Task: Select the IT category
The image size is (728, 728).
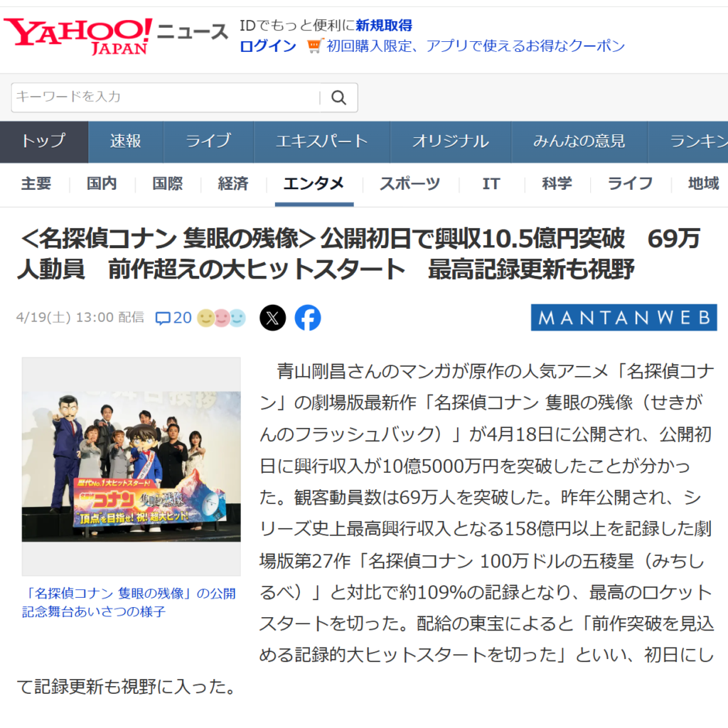Action: [491, 184]
